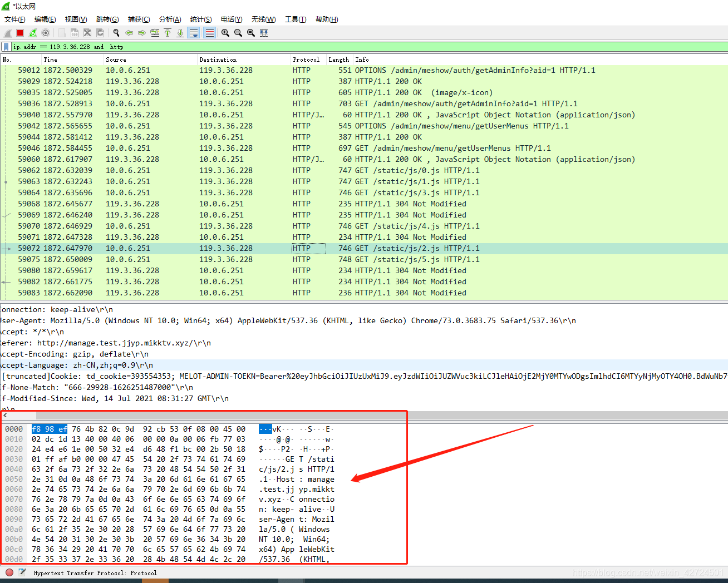Click the open capture file icon

tap(62, 33)
